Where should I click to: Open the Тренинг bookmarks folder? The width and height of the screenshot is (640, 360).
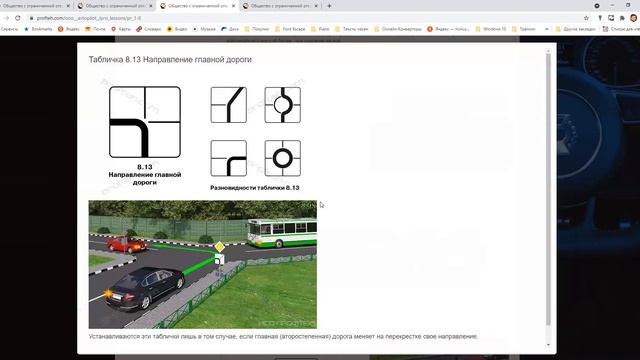(x=524, y=29)
